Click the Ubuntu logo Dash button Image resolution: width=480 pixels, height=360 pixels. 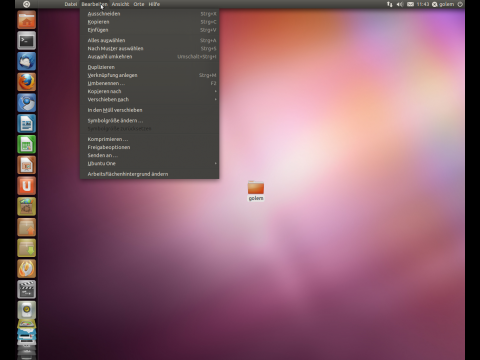(x=26, y=4)
